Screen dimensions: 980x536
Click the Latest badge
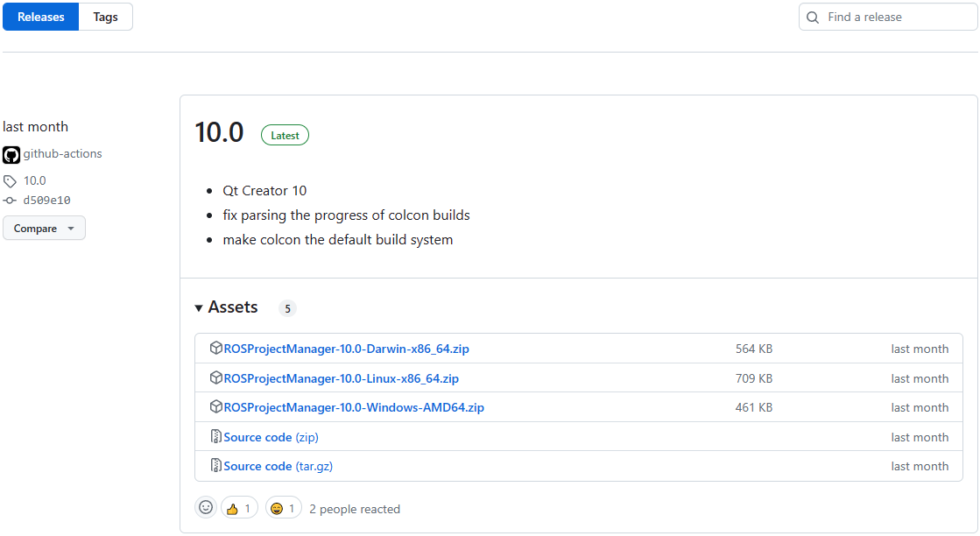point(285,136)
